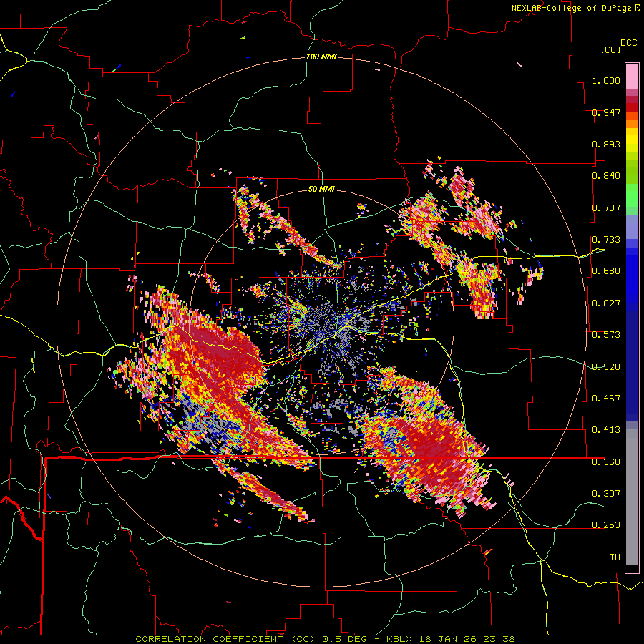Screen dimensions: 644x644
Task: Click the 23:38 timestamp
Action: pos(499,639)
